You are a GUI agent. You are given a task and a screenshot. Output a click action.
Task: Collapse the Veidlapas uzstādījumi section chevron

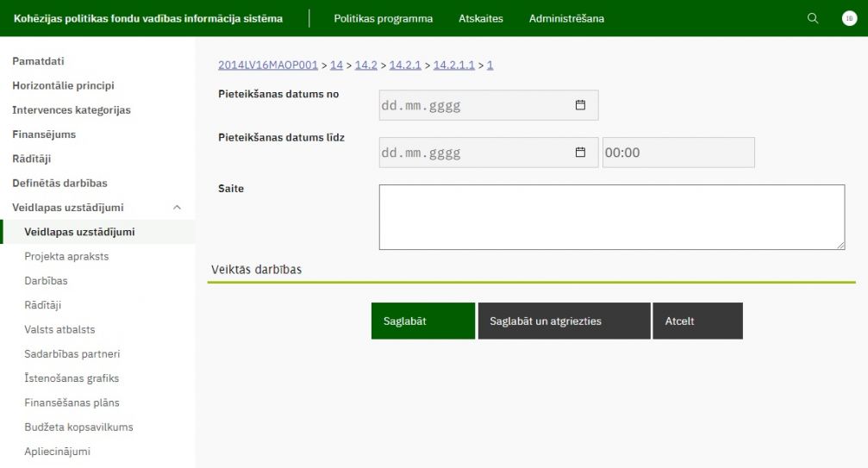pos(177,208)
